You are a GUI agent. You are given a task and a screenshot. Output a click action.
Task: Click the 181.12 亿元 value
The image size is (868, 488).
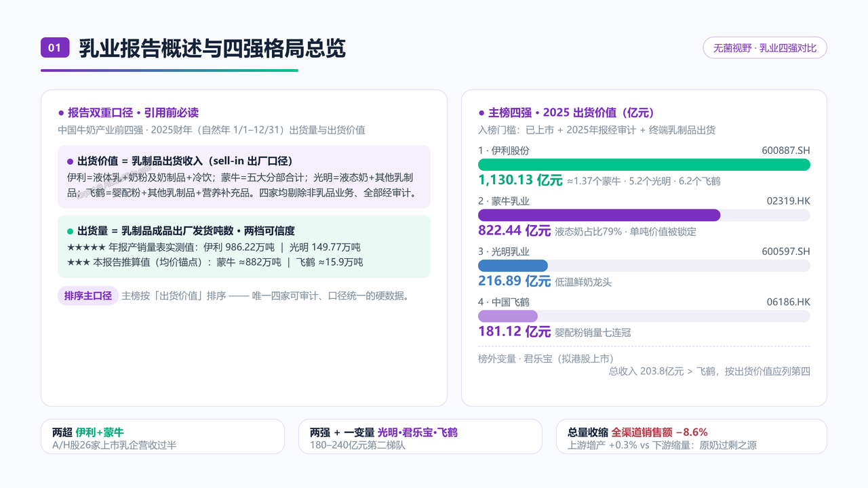point(514,331)
